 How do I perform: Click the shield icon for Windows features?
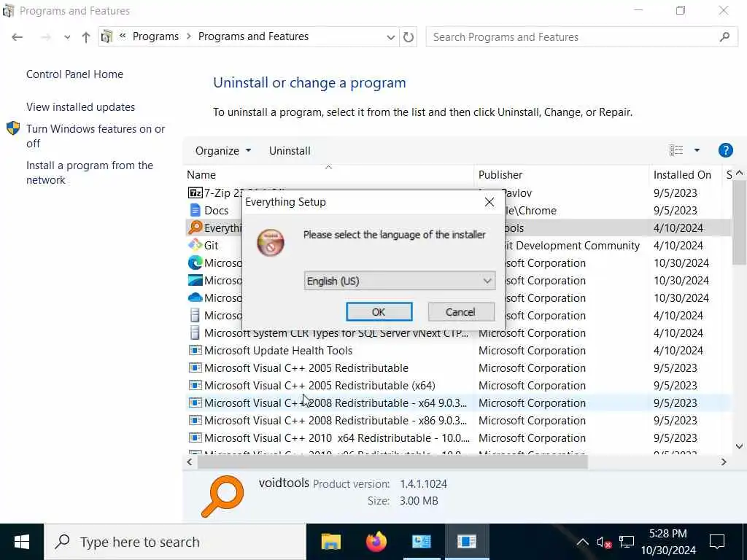[13, 128]
